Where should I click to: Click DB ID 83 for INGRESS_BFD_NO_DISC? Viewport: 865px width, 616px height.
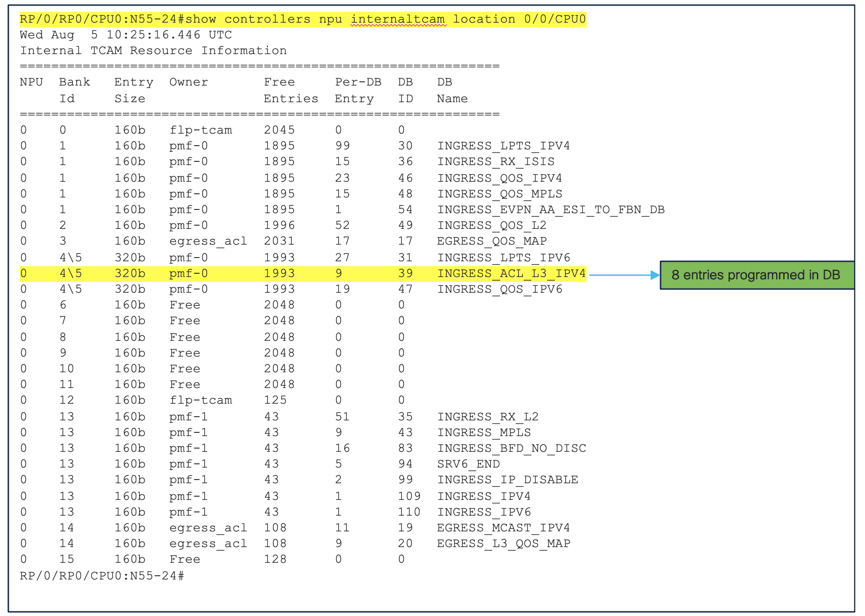[x=405, y=449]
